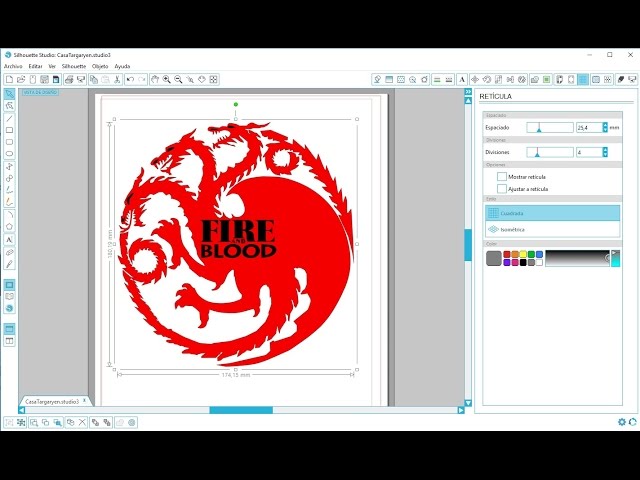Image resolution: width=640 pixels, height=480 pixels.
Task: Open the Silhouette menu
Action: pos(74,66)
